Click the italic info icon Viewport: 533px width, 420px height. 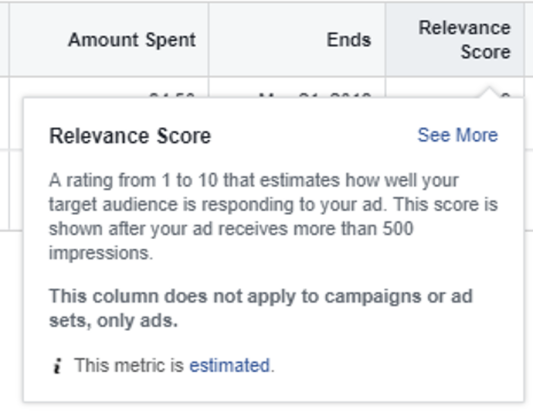click(57, 366)
